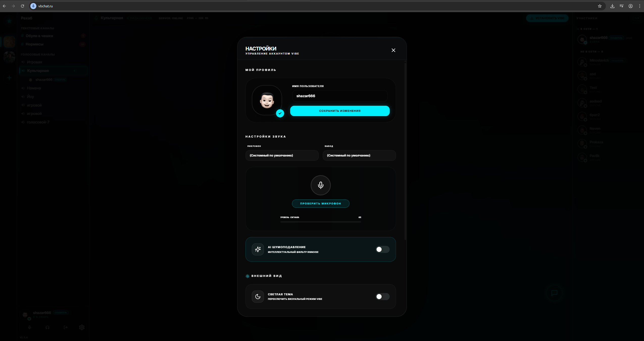Mute microphone in bottom user panel
The image size is (644, 341).
(x=30, y=327)
